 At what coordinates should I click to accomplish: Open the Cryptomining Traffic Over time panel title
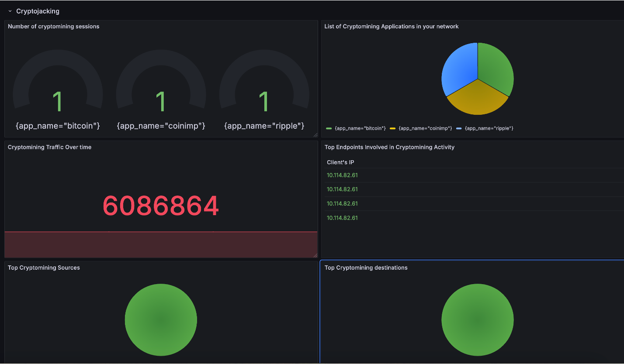(50, 148)
